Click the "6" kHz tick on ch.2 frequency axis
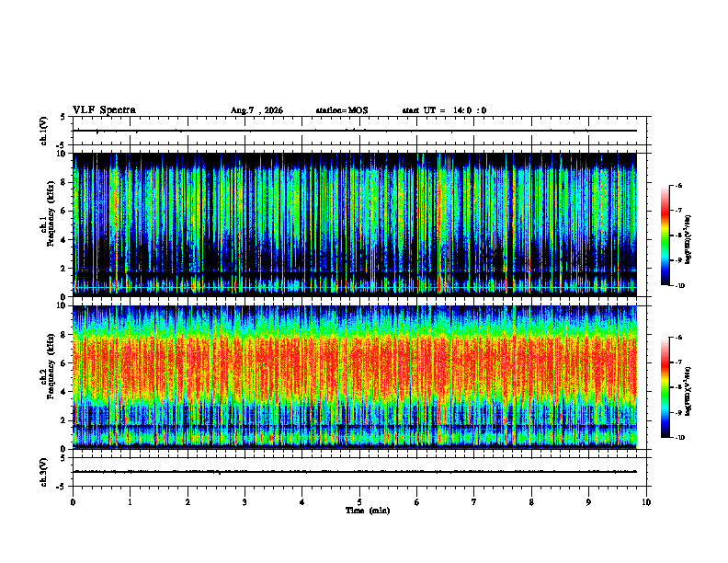The height and width of the screenshot is (563, 728). 64,363
